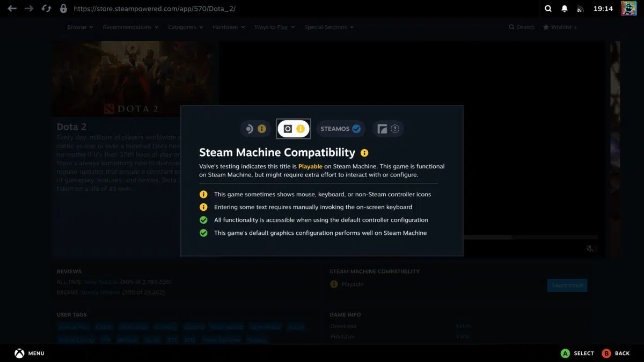Click the Steam Machine Compatibility heading
The width and height of the screenshot is (644, 362).
[x=277, y=153]
